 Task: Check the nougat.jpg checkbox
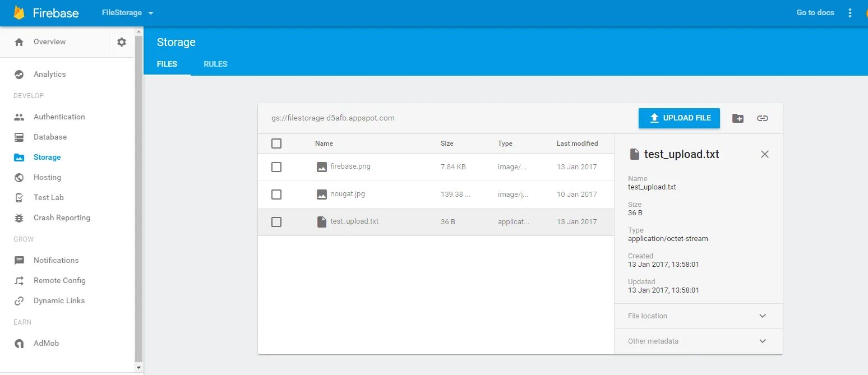276,195
